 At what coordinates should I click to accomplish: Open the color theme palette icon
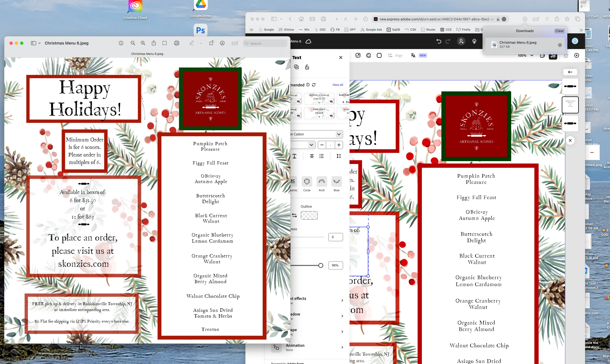click(368, 55)
